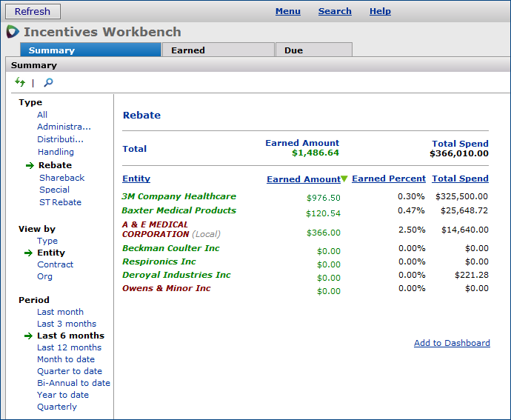This screenshot has width=511, height=420.
Task: Switch to the Due tab
Action: tap(293, 50)
